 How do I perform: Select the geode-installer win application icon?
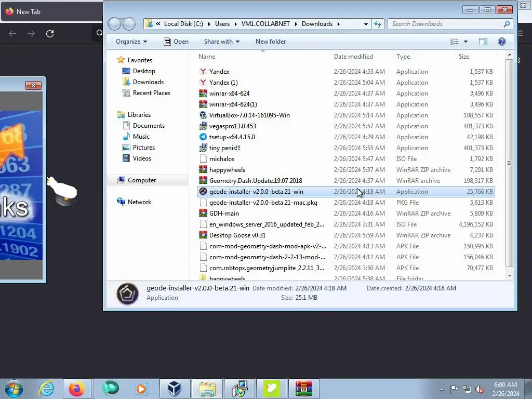(x=203, y=191)
